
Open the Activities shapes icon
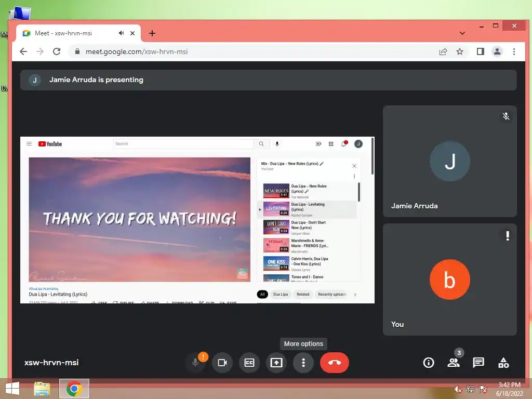503,362
